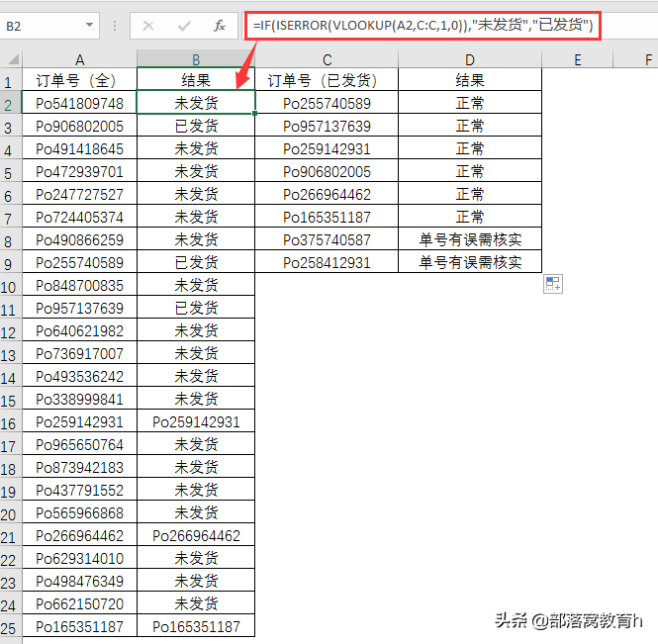Select cell Po848700835
The width and height of the screenshot is (658, 644).
point(79,285)
